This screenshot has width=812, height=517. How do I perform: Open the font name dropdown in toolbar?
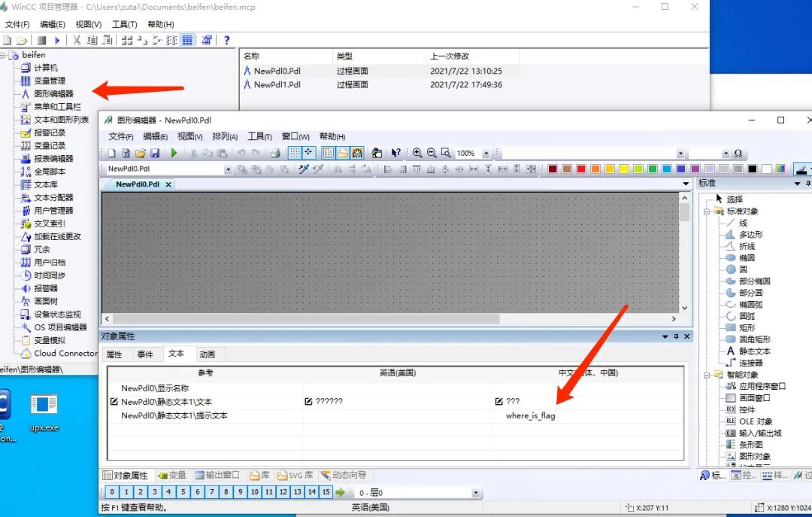tap(680, 154)
